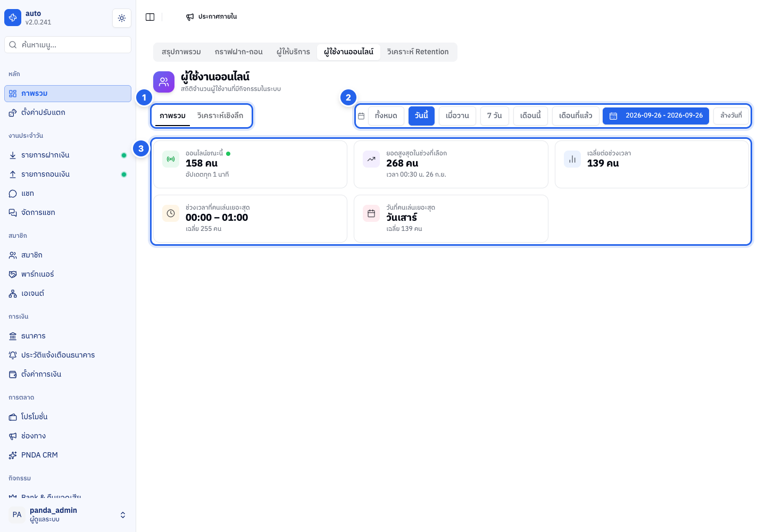Click the wallet icon for ตั้งค่าการเงิน
The width and height of the screenshot is (766, 532).
coord(13,375)
